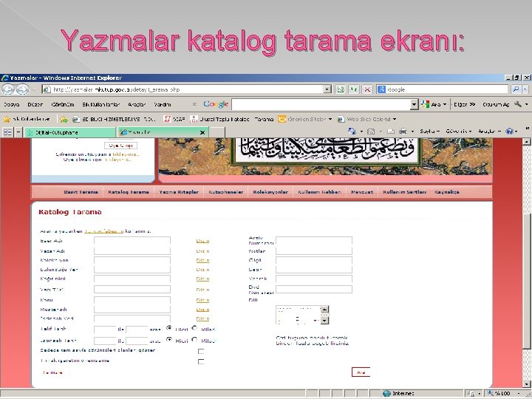This screenshot has height=399, width=532.
Task: Click the Arşiv Numarası input field
Action: pyautogui.click(x=314, y=241)
